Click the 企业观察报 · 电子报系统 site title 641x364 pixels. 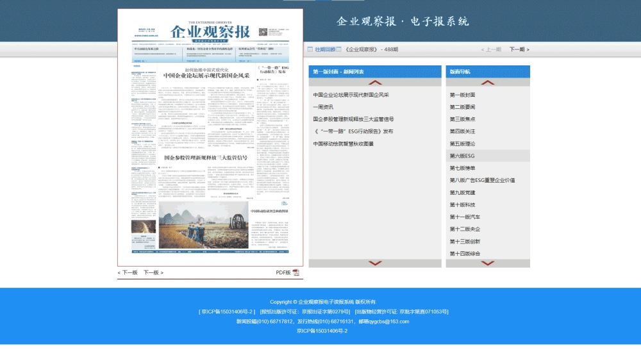[x=403, y=21]
